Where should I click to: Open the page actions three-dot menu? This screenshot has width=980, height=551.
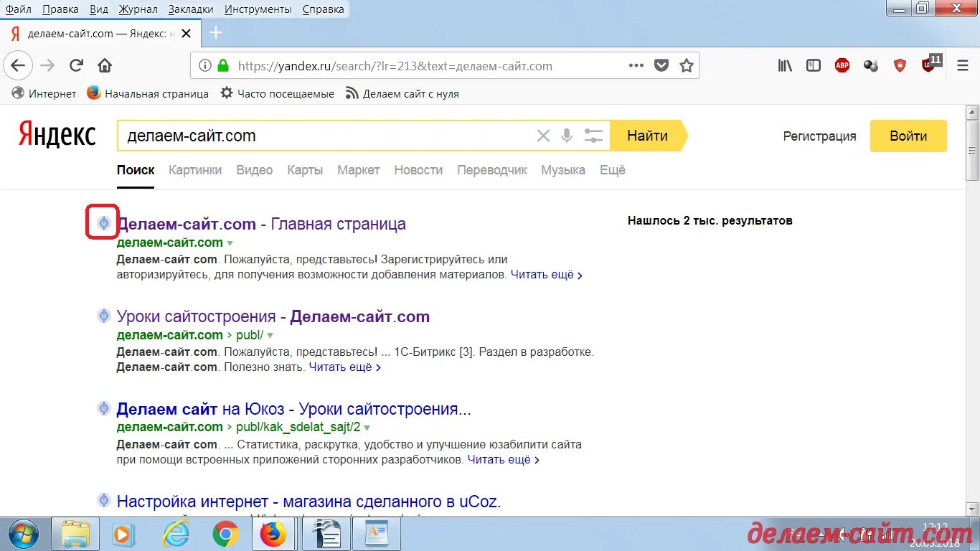click(x=636, y=65)
